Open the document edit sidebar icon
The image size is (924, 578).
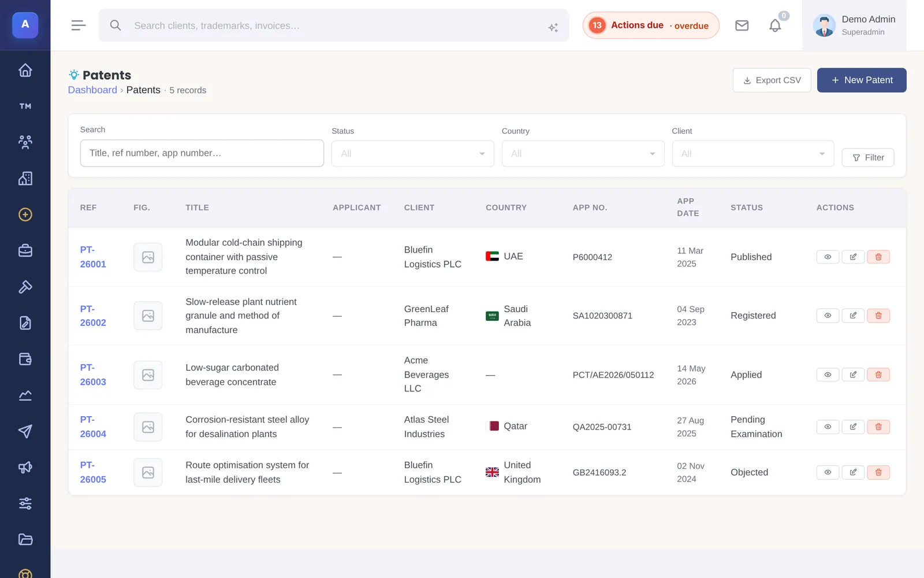(x=25, y=323)
